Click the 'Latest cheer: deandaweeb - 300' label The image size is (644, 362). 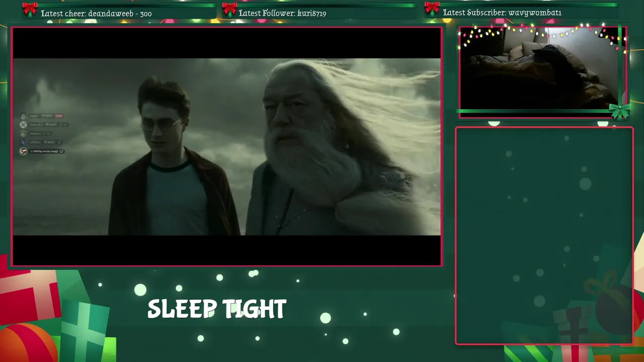click(x=96, y=14)
